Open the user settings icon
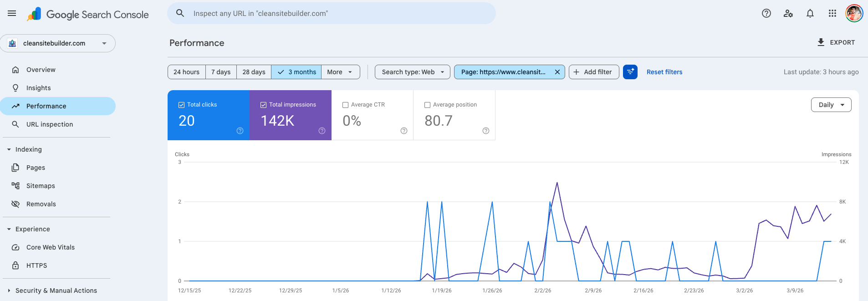The image size is (868, 301). pyautogui.click(x=788, y=14)
